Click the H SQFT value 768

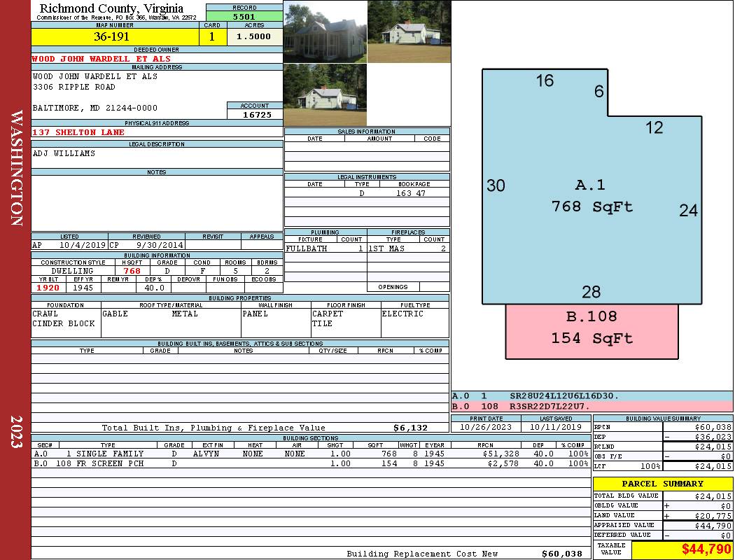pyautogui.click(x=132, y=271)
